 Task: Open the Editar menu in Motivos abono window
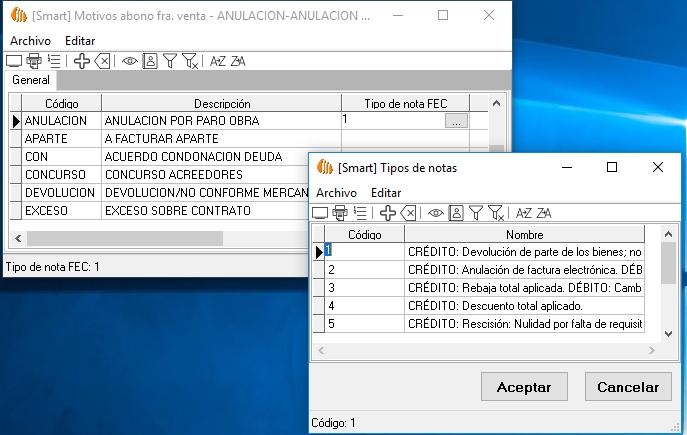pyautogui.click(x=80, y=40)
